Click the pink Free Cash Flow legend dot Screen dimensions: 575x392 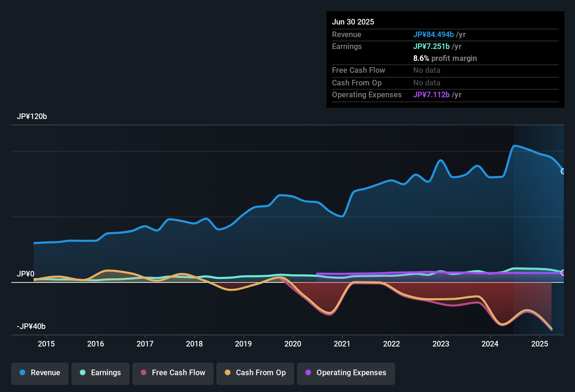(x=143, y=373)
